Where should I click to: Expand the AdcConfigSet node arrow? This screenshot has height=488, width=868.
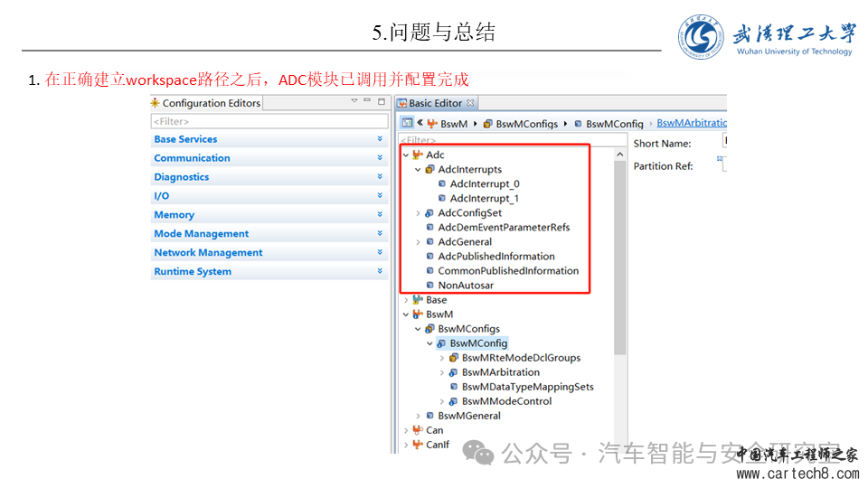click(x=418, y=213)
